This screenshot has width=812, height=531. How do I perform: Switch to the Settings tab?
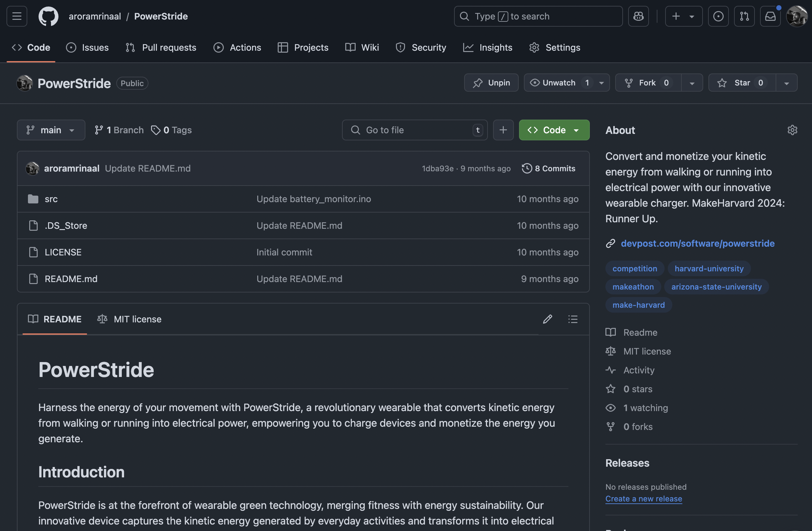(555, 47)
